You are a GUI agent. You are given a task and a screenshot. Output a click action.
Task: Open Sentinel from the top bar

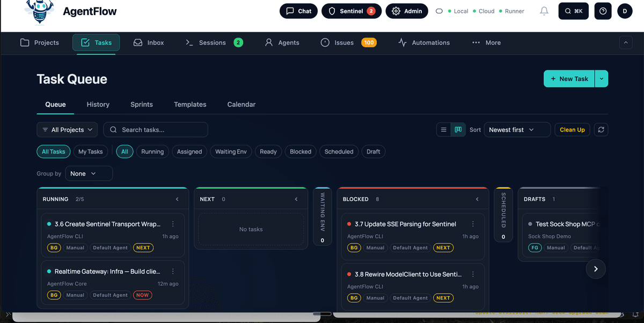point(352,11)
